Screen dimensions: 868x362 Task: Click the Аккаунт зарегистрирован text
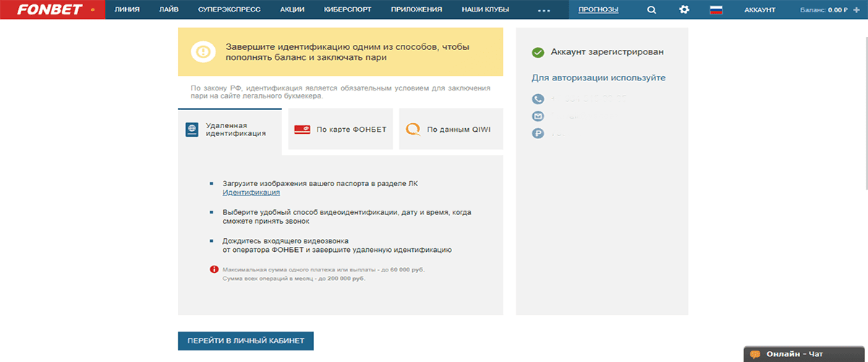(x=607, y=52)
